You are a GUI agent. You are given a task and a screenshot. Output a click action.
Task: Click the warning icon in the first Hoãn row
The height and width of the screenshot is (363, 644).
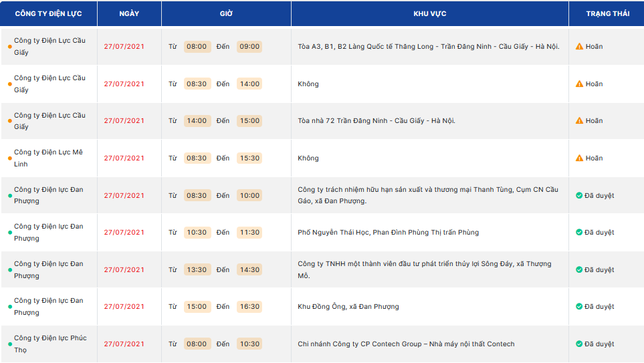[x=579, y=46]
